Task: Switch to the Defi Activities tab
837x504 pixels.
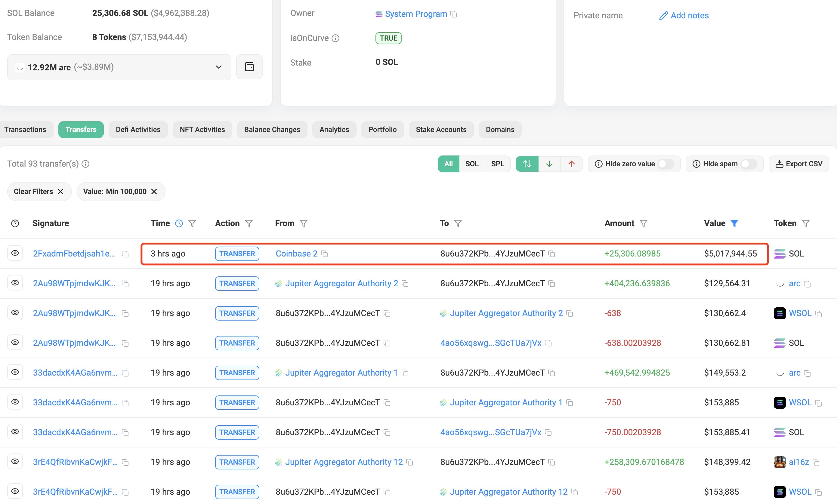Action: tap(138, 130)
